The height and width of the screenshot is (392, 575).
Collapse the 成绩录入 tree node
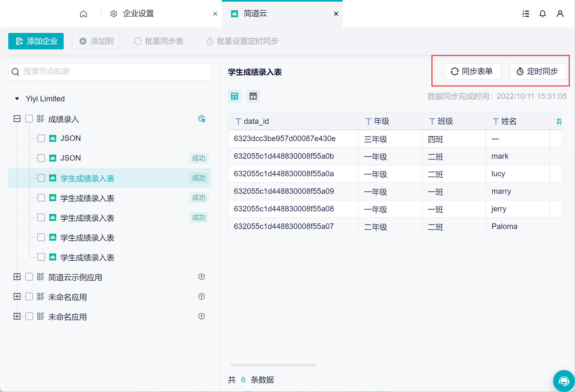[17, 119]
